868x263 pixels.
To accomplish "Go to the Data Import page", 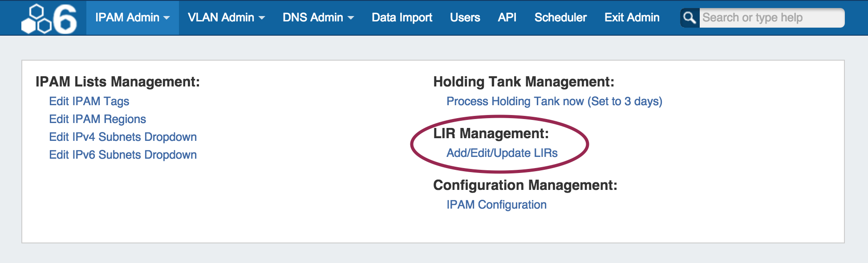I will pos(402,17).
